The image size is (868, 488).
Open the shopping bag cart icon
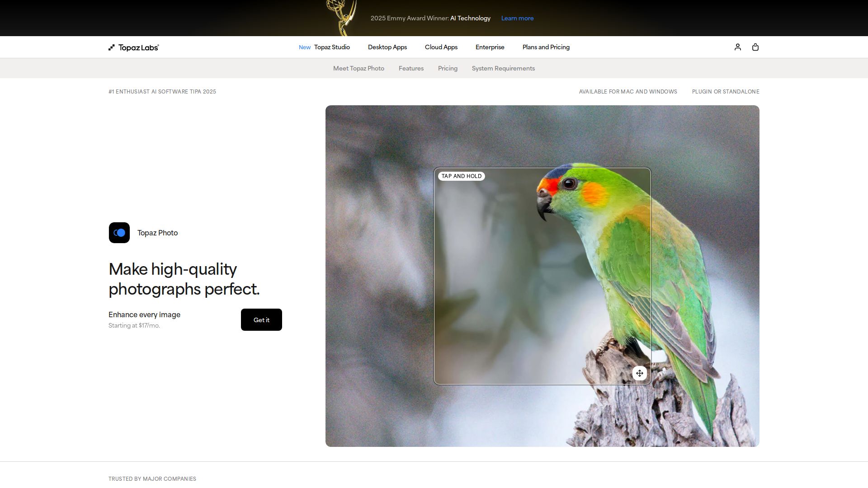[x=755, y=47]
